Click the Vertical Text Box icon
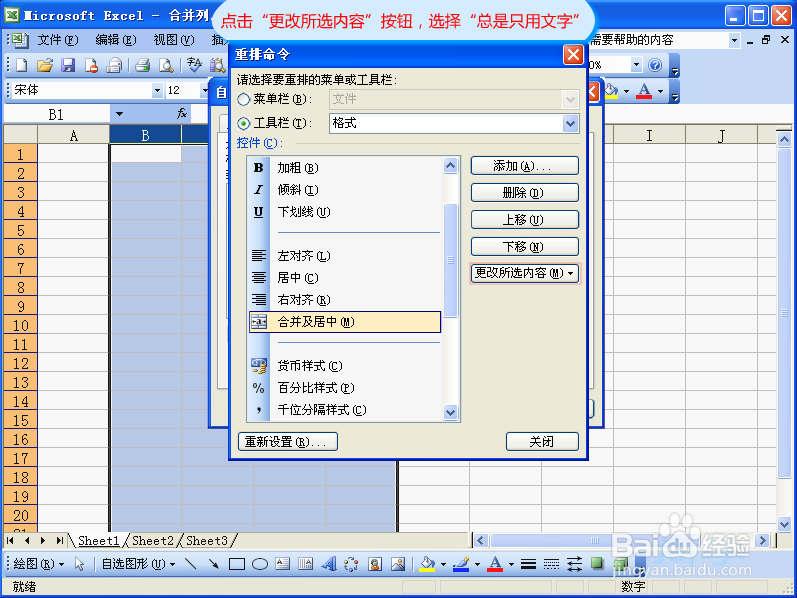 305,564
